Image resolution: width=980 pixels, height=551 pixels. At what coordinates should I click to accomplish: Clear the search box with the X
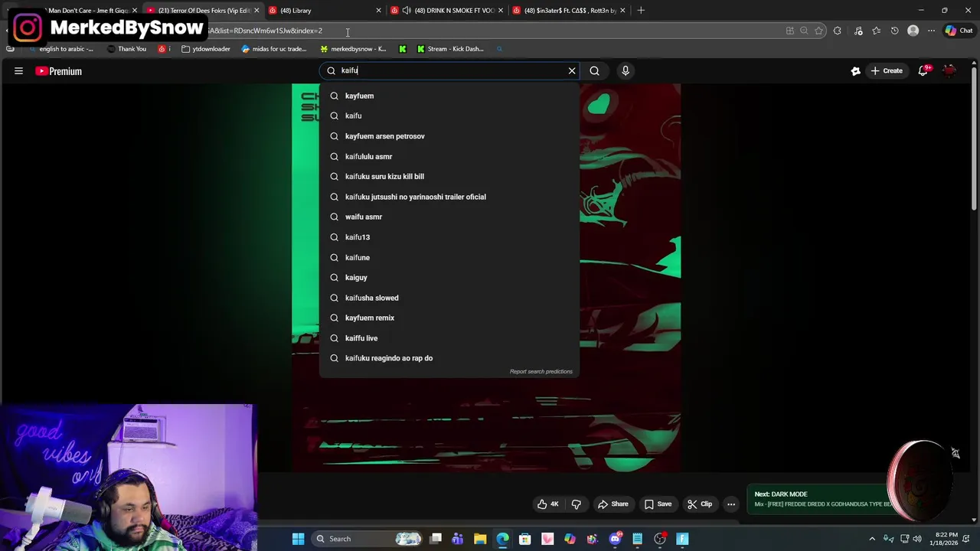pyautogui.click(x=572, y=70)
